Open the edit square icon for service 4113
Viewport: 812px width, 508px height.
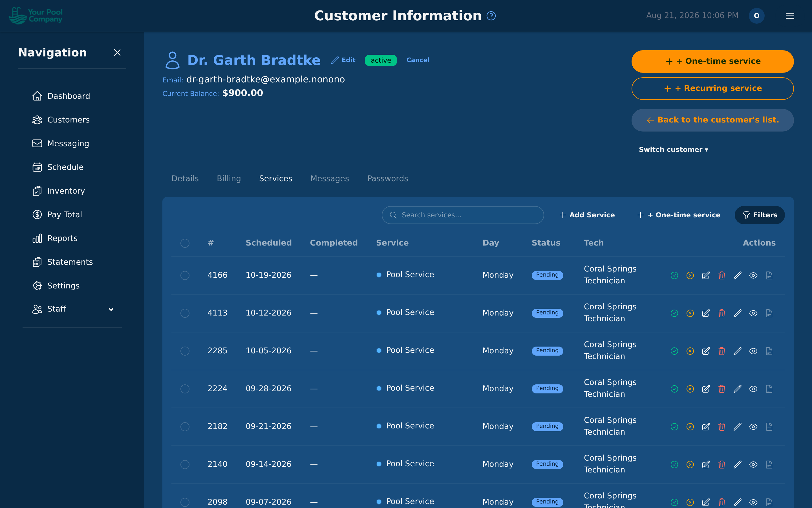706,314
